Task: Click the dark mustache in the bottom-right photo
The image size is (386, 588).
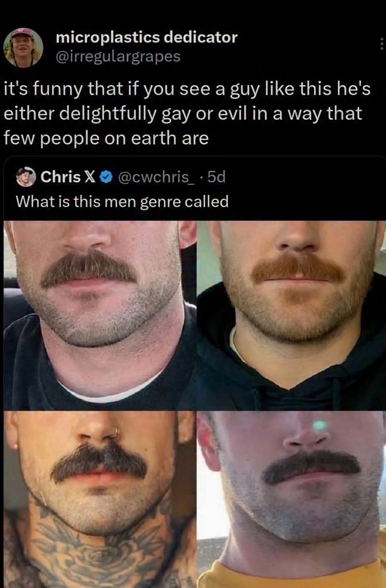Action: click(x=311, y=466)
